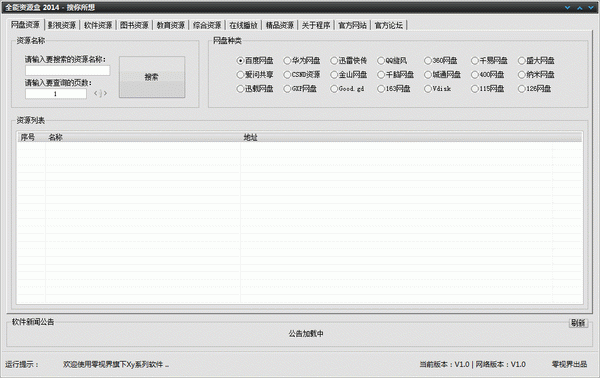This screenshot has width=600, height=378.
Task: Choose the 115网盘 radio button
Action: [488, 89]
